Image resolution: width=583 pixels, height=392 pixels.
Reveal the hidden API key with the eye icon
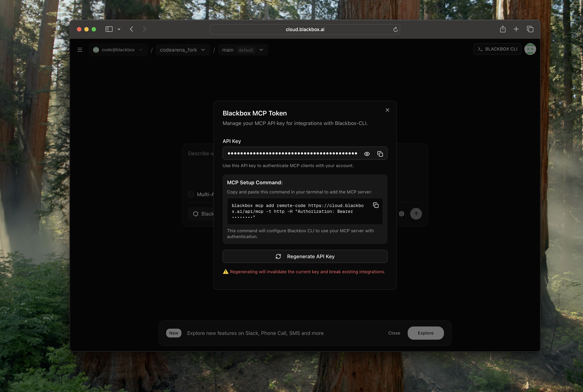tap(367, 154)
